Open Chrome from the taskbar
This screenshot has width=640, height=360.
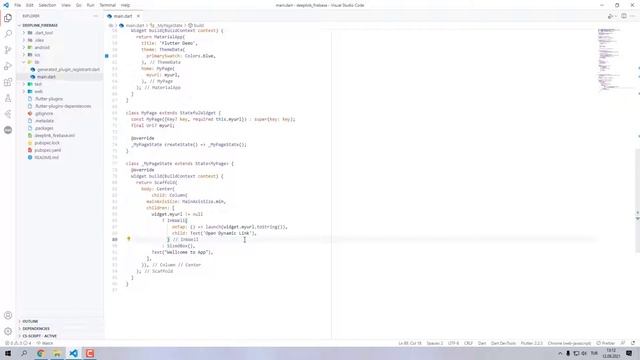41,353
